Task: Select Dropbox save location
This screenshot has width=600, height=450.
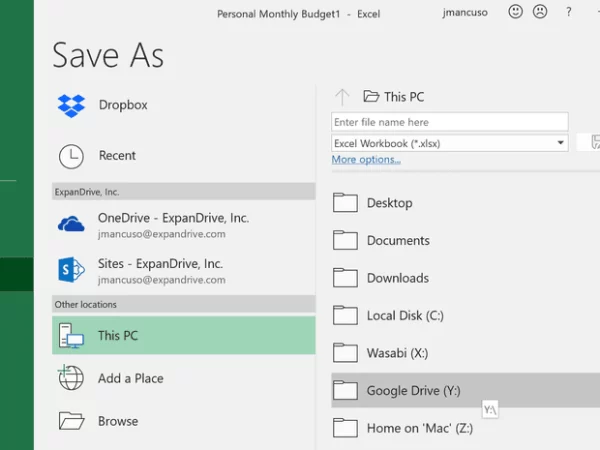Action: [x=184, y=105]
